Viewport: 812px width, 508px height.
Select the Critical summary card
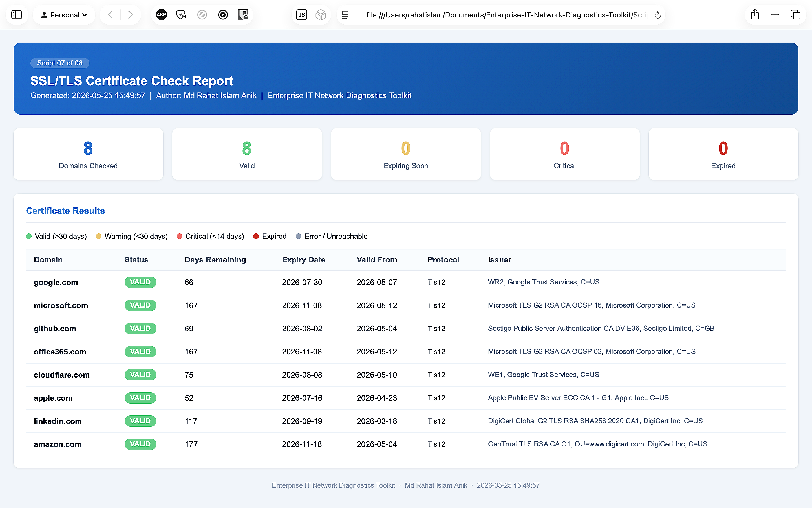(565, 154)
